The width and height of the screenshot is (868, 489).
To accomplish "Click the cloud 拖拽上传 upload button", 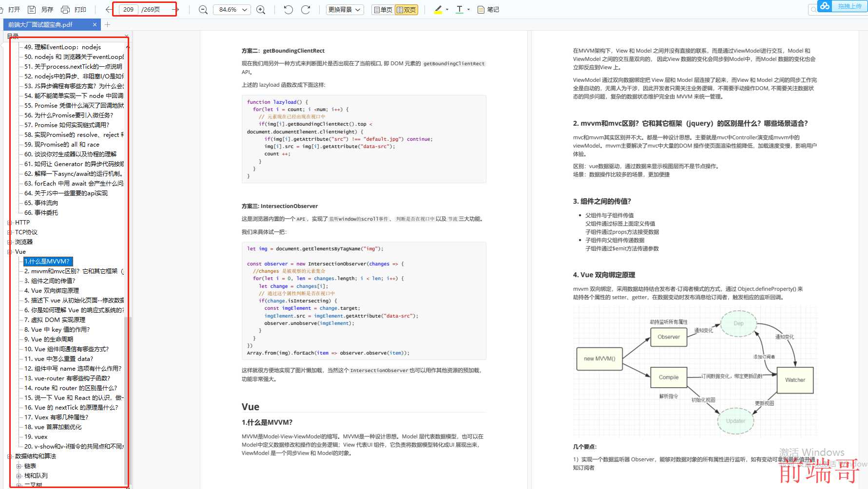I will coord(842,6).
